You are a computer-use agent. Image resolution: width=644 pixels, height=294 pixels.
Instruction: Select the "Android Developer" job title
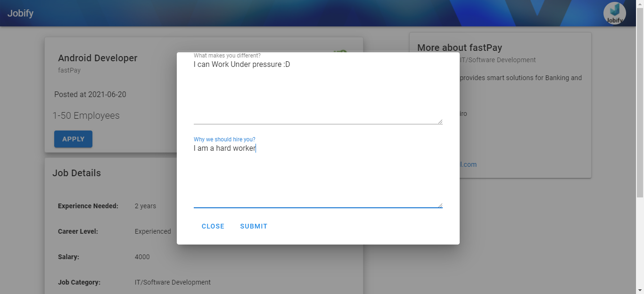coord(98,58)
